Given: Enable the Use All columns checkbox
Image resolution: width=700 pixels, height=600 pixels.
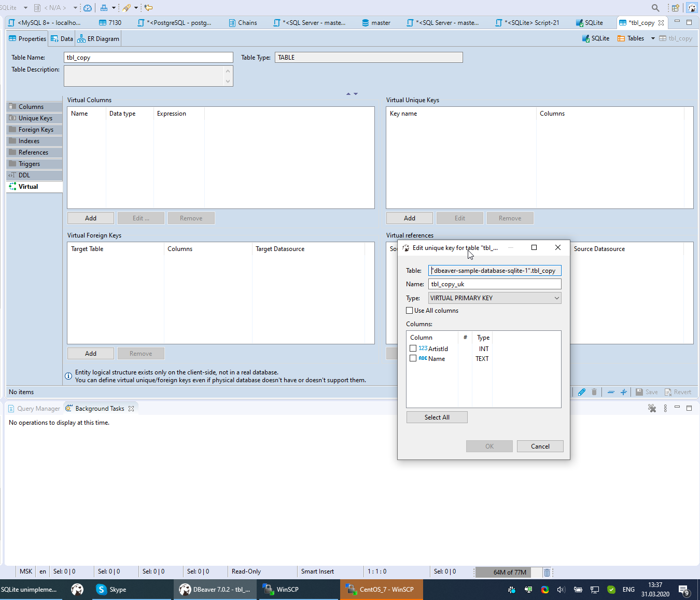Looking at the screenshot, I should pos(410,310).
